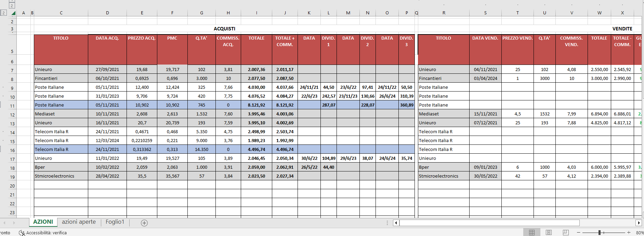This screenshot has height=236, width=644.
Task: Select column I header
Action: click(x=257, y=13)
